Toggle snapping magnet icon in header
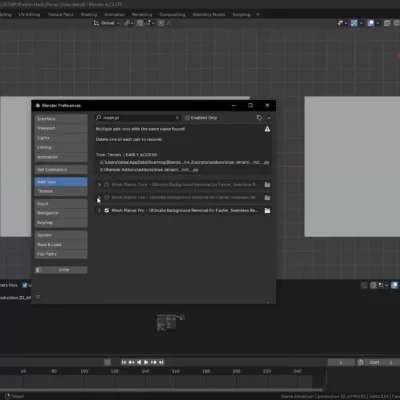The image size is (400, 400). 140,23
